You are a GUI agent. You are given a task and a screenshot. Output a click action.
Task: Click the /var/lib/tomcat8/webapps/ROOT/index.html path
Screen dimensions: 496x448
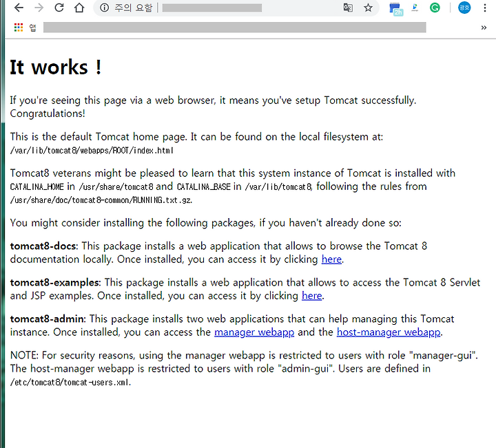pyautogui.click(x=92, y=151)
